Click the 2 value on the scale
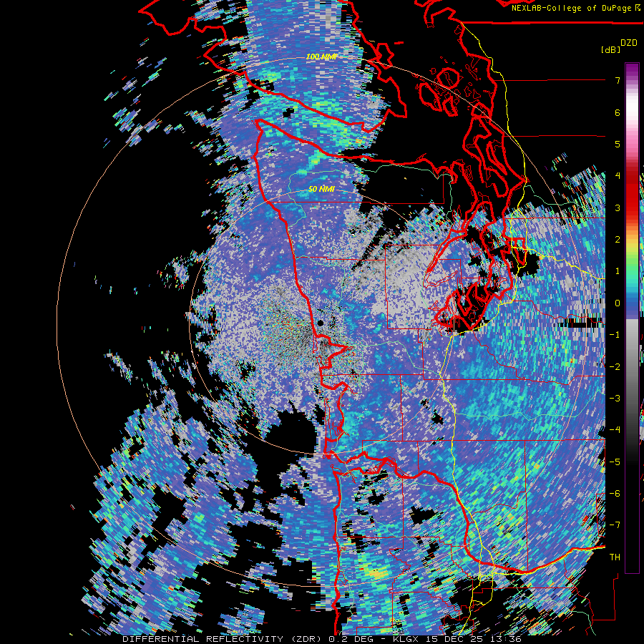 (618, 240)
